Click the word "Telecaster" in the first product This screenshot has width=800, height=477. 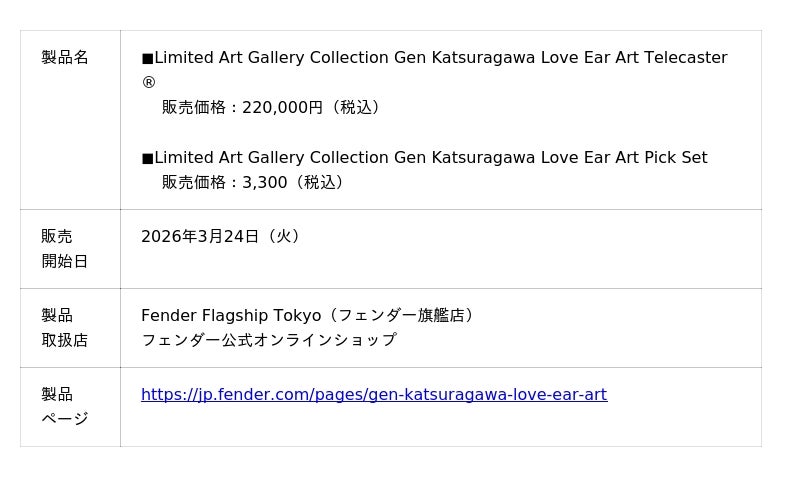click(685, 58)
